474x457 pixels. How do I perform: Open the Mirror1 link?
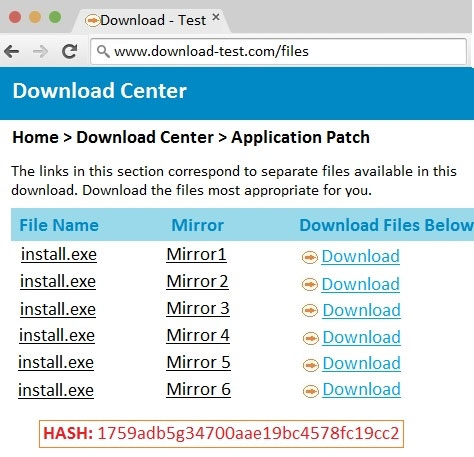[196, 255]
